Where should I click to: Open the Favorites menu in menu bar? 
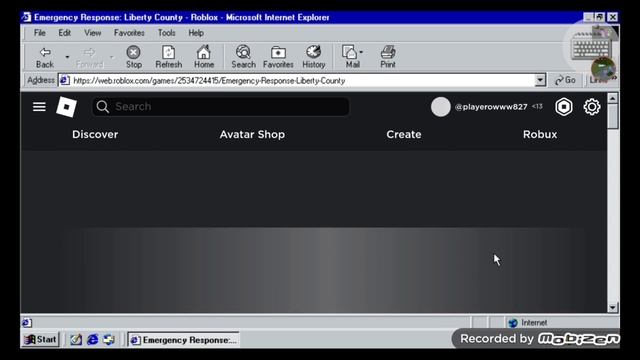coord(129,33)
